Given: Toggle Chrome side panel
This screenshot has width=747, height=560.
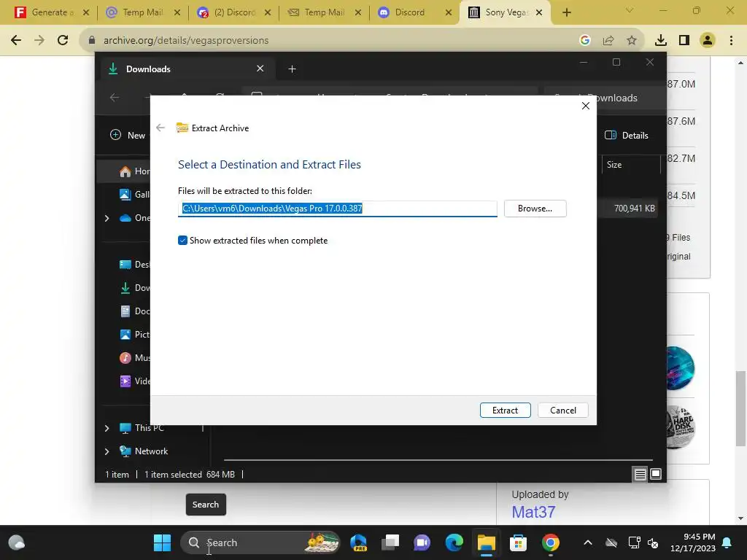Looking at the screenshot, I should tap(684, 41).
